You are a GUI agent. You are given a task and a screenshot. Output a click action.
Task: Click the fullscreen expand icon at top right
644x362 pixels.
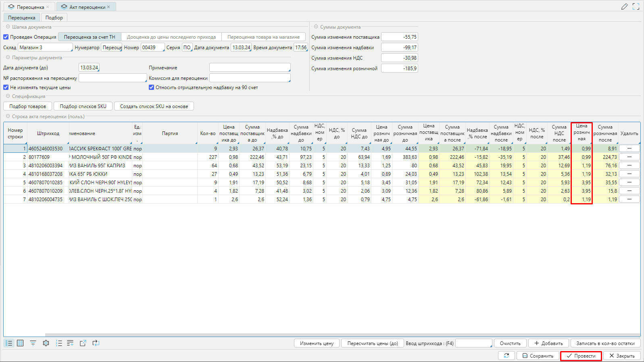tap(636, 6)
